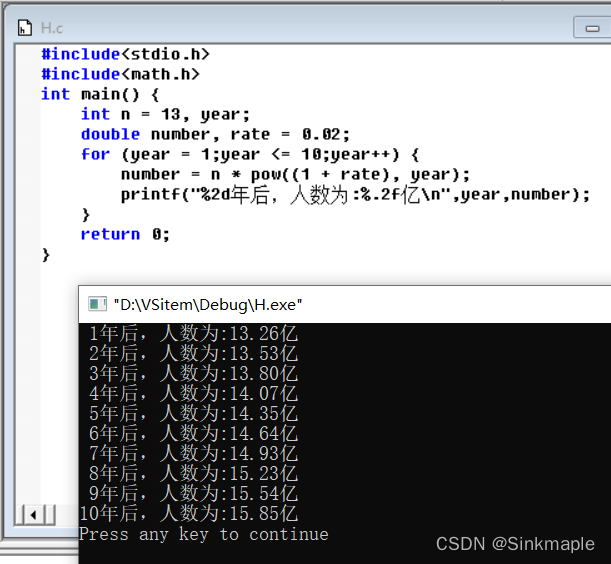Click the Press any key to continue text
The width and height of the screenshot is (611, 564).
coord(204,534)
